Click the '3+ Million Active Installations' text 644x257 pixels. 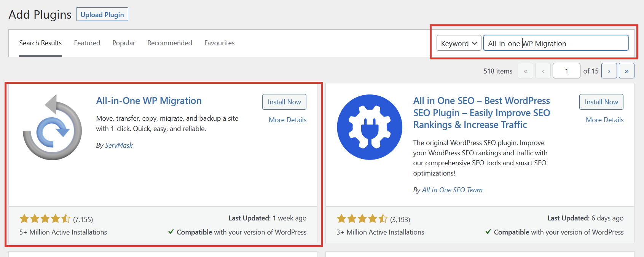(x=380, y=232)
